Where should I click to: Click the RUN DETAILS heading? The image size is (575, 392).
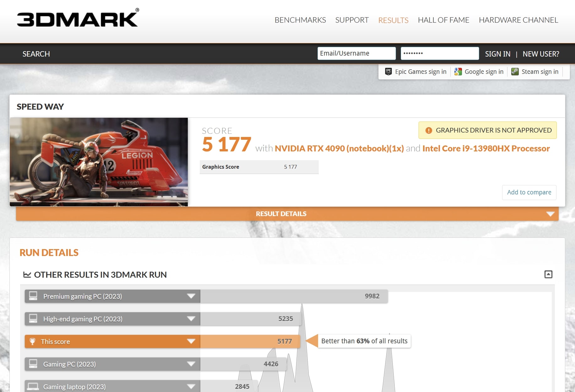point(49,253)
